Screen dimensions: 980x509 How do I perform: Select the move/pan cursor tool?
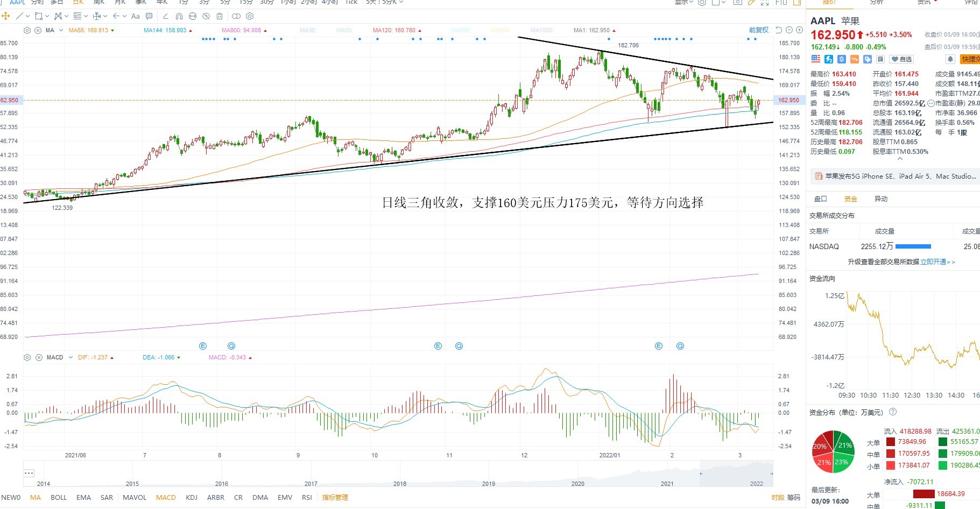pyautogui.click(x=6, y=16)
